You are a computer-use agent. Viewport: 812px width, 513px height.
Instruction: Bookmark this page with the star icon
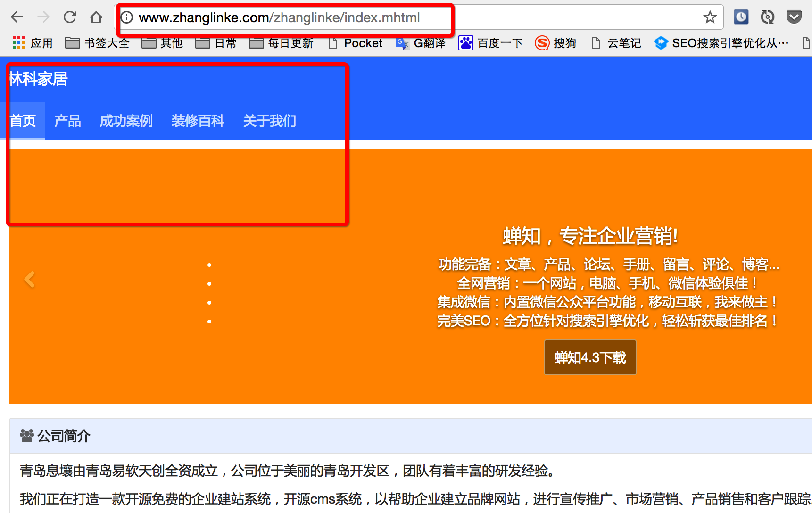coord(710,17)
